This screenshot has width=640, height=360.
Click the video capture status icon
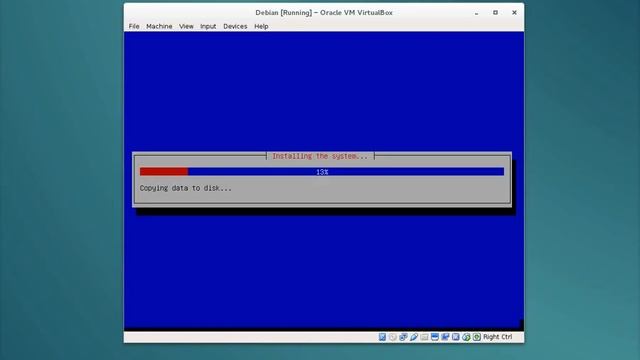point(445,337)
